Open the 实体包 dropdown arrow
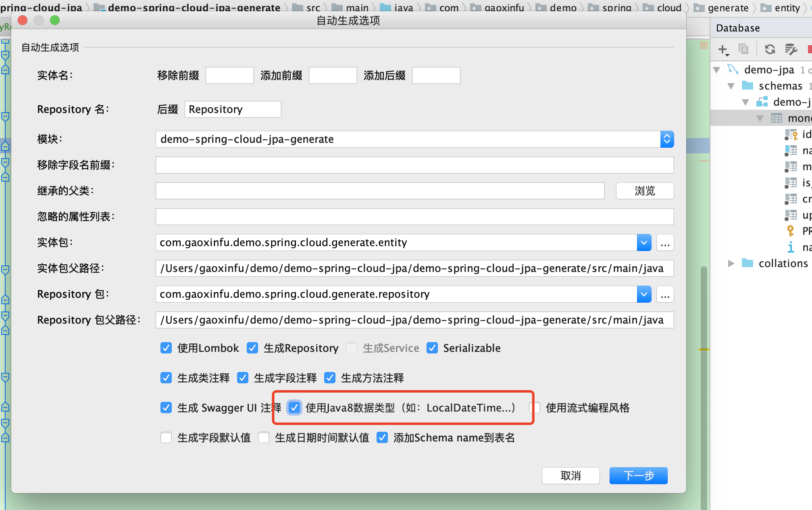The height and width of the screenshot is (510, 812). (644, 242)
